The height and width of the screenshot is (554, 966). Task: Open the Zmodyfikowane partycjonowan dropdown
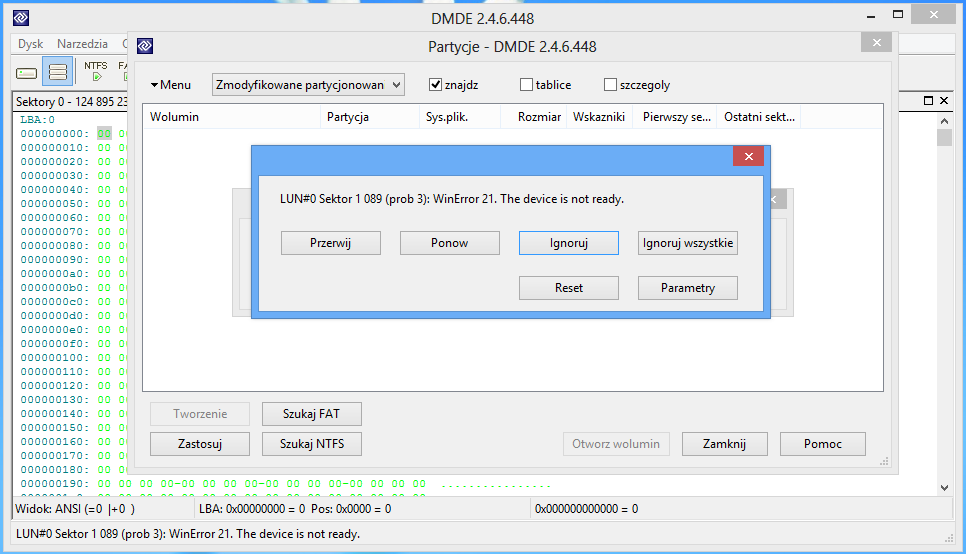(308, 84)
